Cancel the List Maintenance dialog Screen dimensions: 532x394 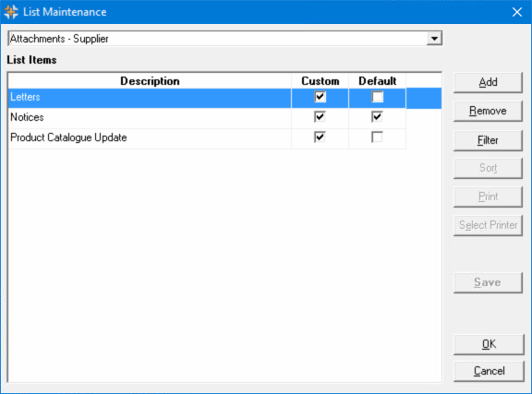click(x=489, y=371)
